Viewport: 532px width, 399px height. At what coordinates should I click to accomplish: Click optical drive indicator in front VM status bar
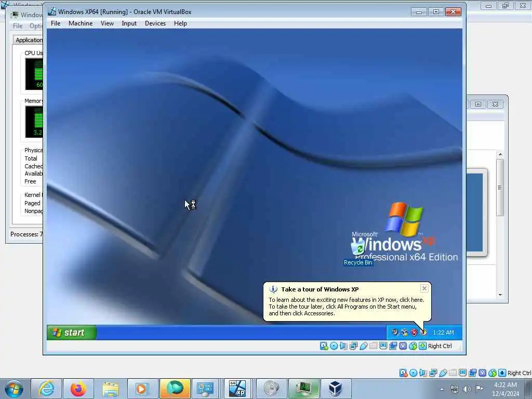(334, 345)
